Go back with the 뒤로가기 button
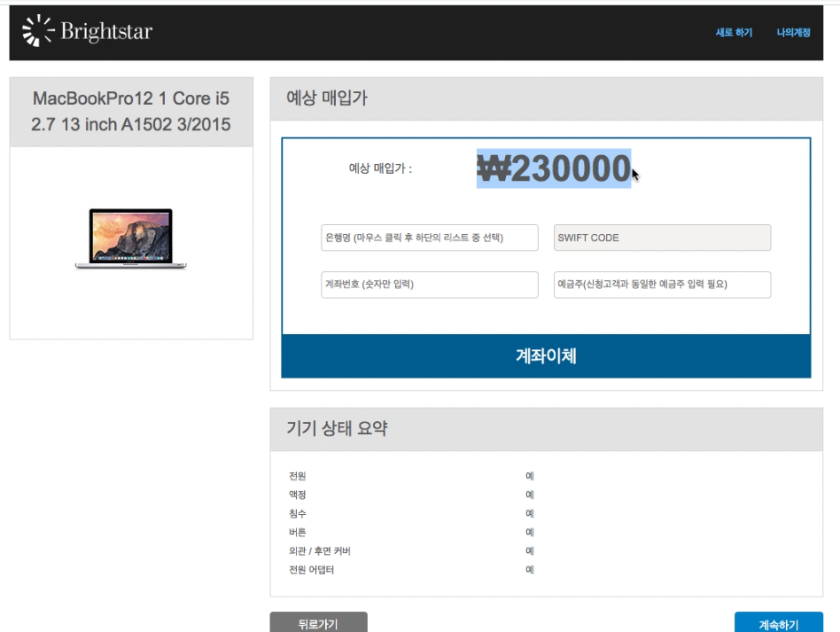Screen dimensions: 840x632 [319, 622]
